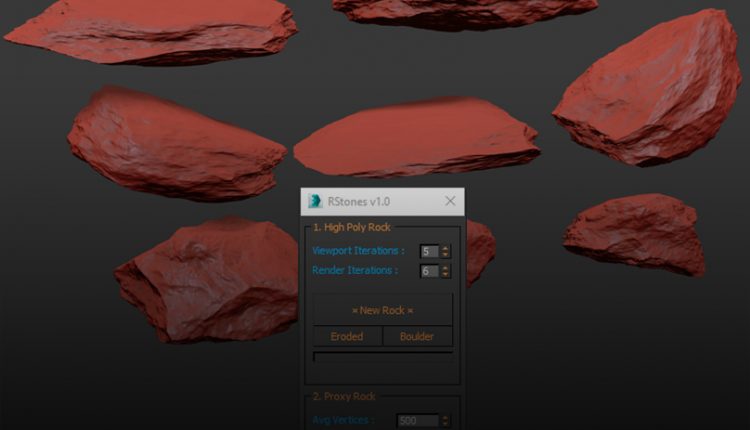Screen dimensions: 750x430
Task: Decrease Viewport Iterations using spinner down arrow
Action: tap(445, 256)
